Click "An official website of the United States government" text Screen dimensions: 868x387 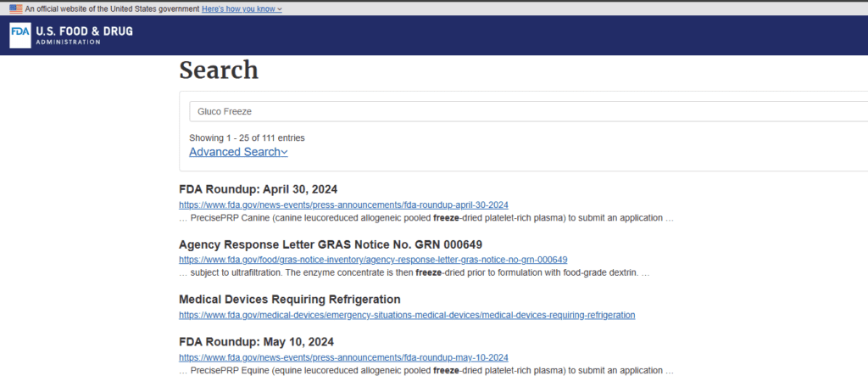(x=113, y=8)
